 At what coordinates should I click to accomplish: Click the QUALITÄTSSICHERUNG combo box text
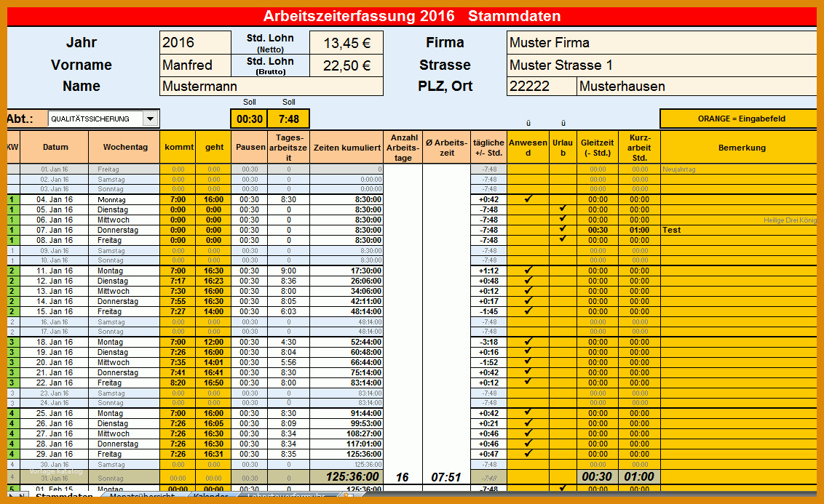(x=94, y=119)
